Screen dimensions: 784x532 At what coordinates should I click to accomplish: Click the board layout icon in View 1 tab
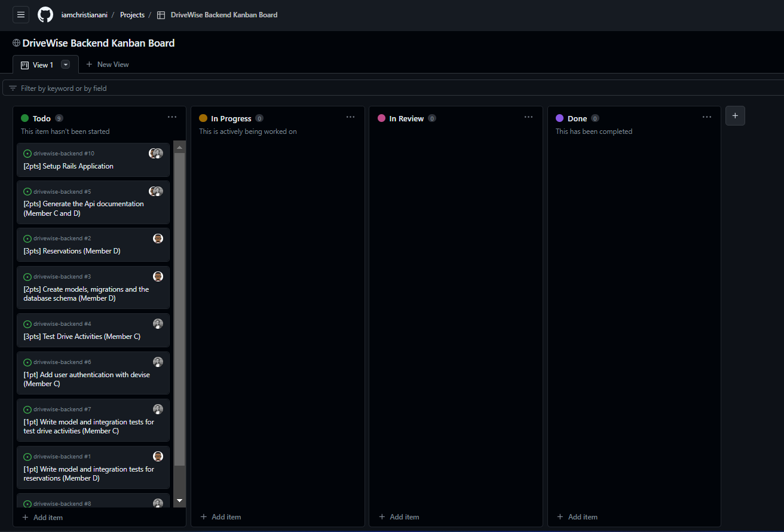pos(25,65)
